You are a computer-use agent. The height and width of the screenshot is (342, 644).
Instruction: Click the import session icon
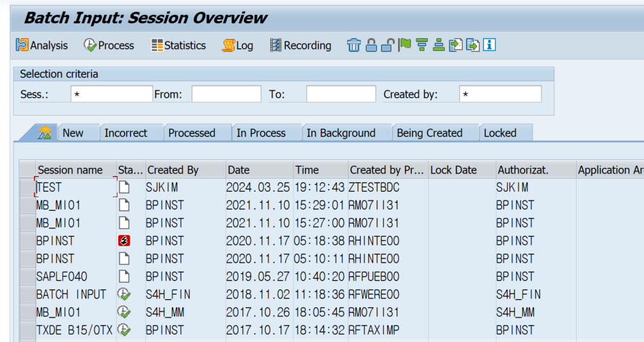click(x=455, y=45)
